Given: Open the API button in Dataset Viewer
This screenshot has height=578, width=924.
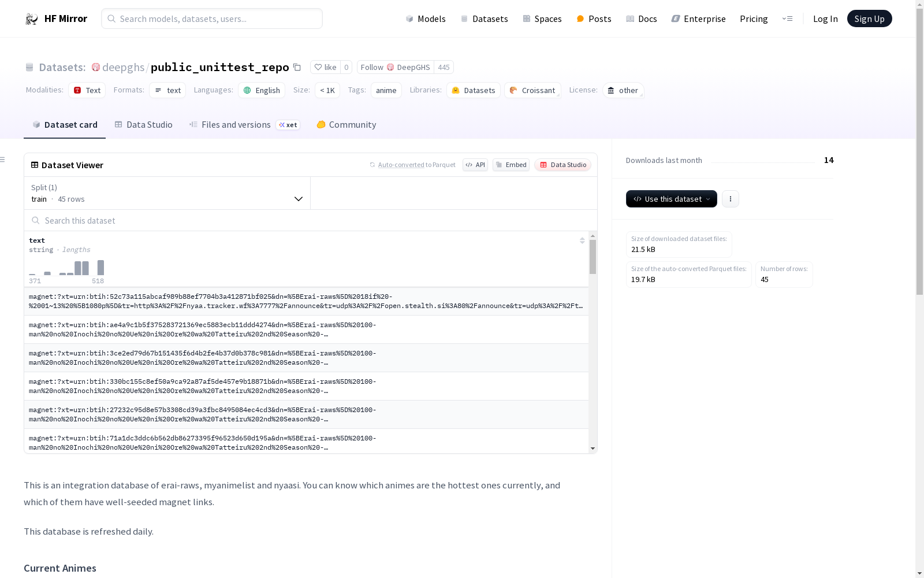Looking at the screenshot, I should (475, 165).
